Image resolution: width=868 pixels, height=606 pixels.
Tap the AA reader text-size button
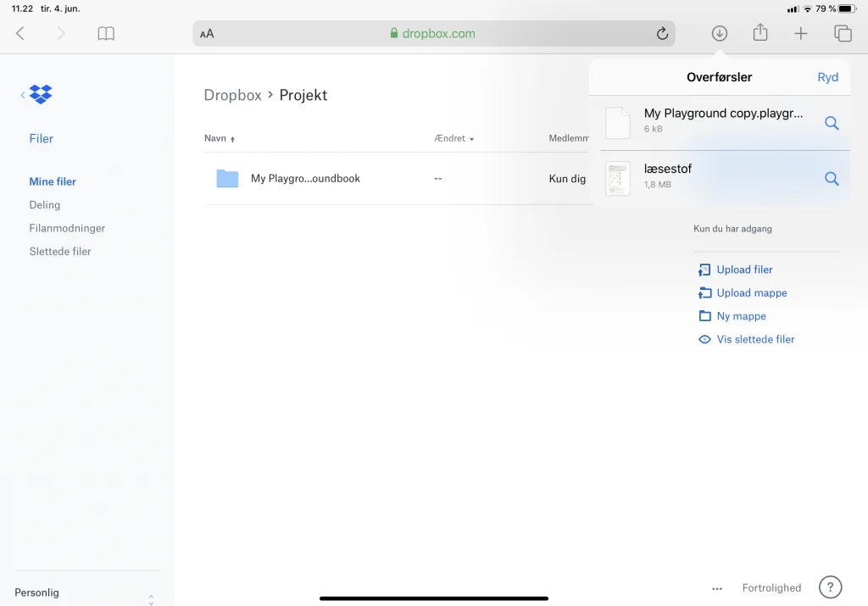tap(207, 34)
